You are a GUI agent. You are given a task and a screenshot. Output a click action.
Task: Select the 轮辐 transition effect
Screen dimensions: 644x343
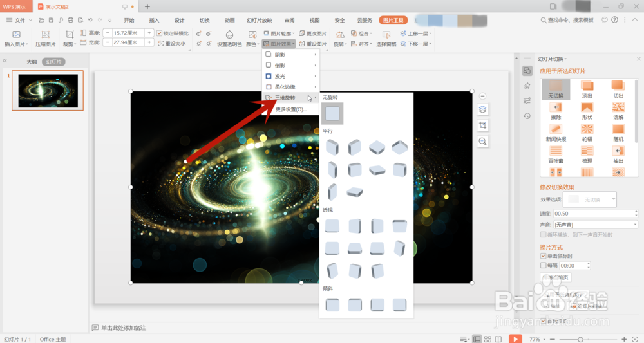[587, 133]
